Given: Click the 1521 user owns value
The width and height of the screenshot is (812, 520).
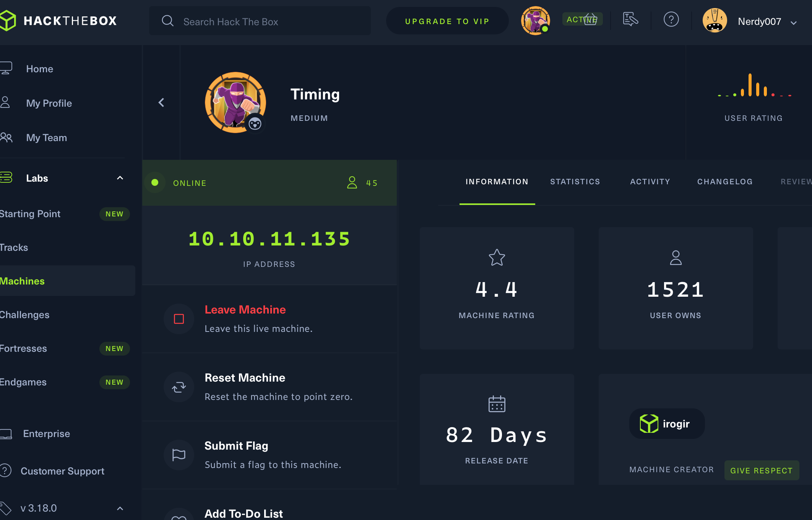Looking at the screenshot, I should click(676, 289).
